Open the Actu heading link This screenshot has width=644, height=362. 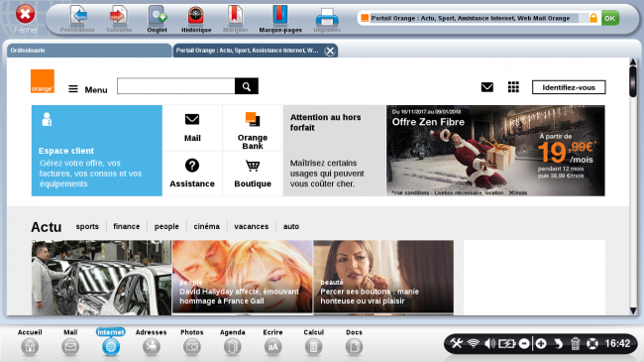pyautogui.click(x=47, y=227)
